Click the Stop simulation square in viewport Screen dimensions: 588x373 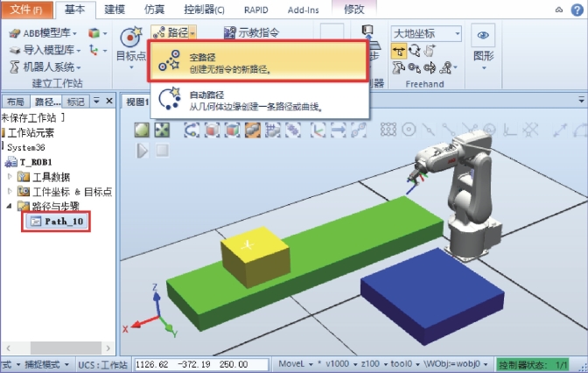tap(162, 151)
